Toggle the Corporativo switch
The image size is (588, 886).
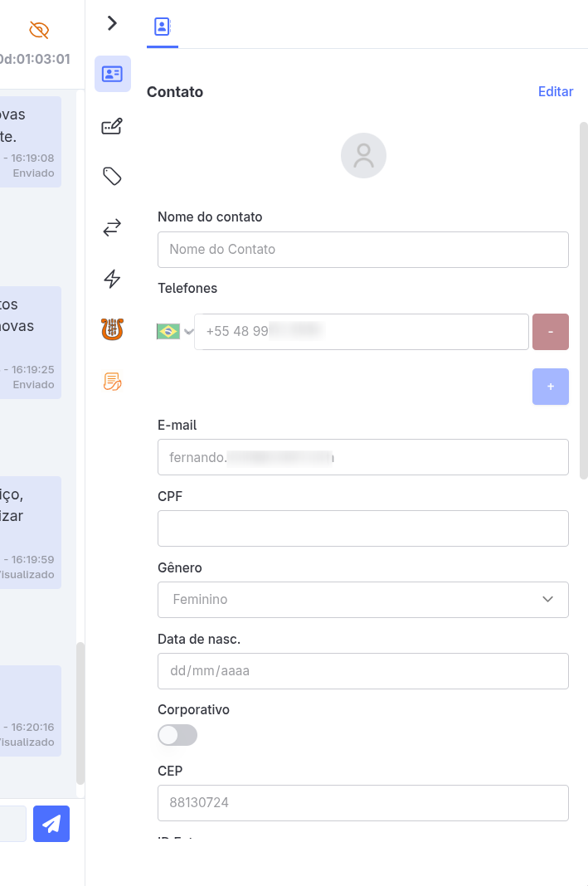(177, 735)
